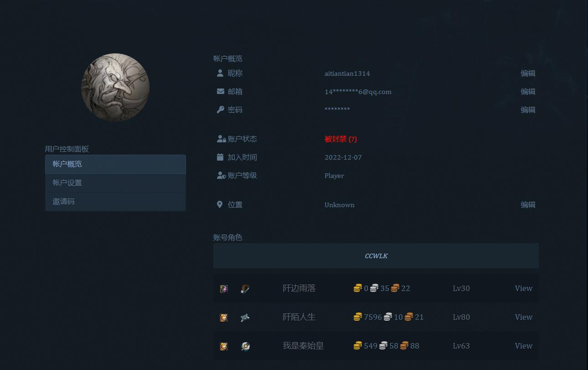The width and height of the screenshot is (588, 370).
Task: Expand the CCWLK character list header
Action: coord(376,256)
